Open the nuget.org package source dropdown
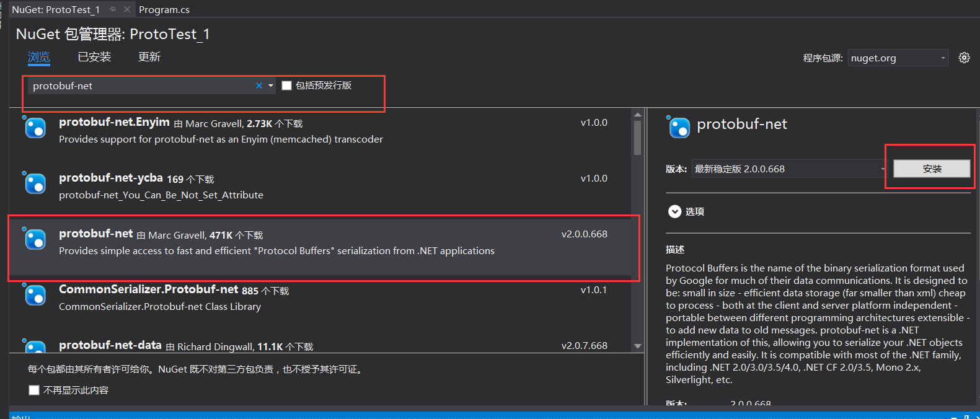 click(898, 58)
